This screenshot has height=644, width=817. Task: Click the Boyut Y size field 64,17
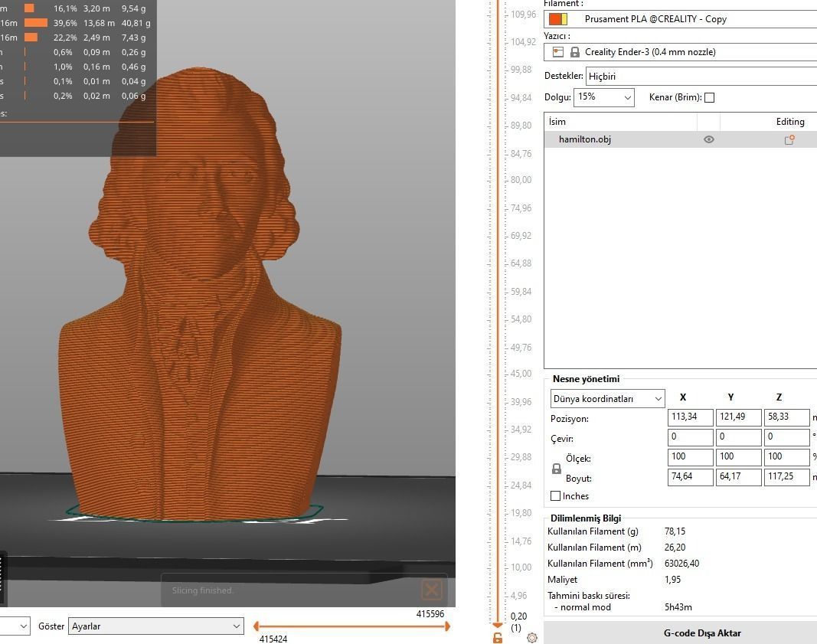click(738, 477)
